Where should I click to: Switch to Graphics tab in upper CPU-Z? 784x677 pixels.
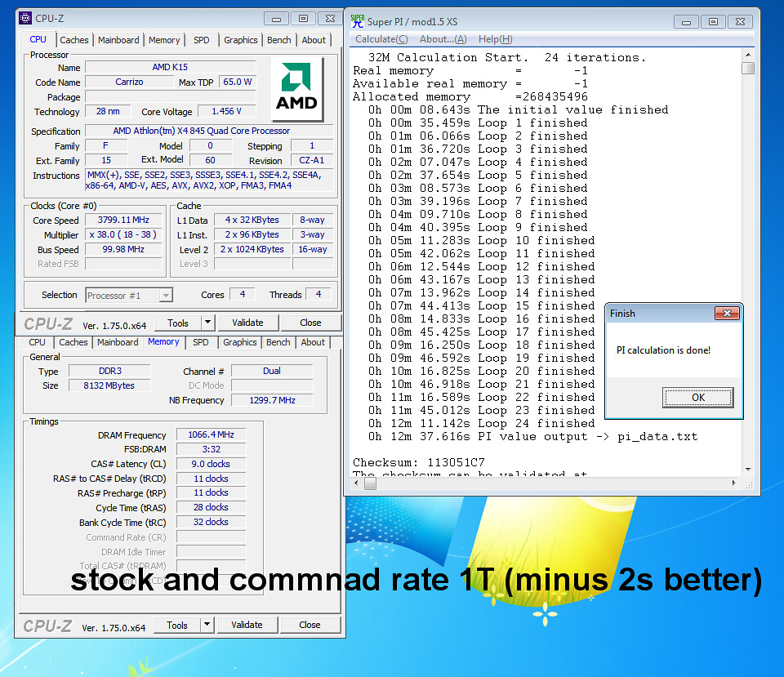pos(240,40)
